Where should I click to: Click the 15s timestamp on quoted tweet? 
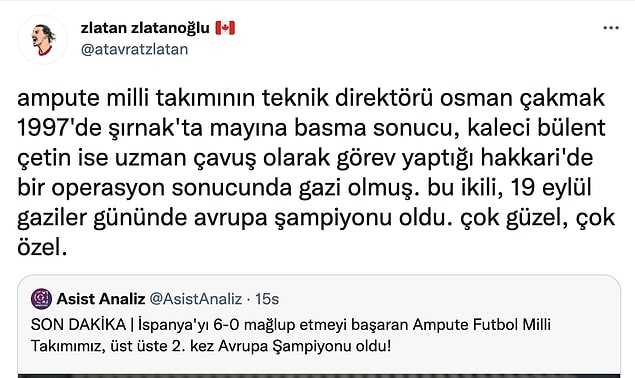pos(267,299)
